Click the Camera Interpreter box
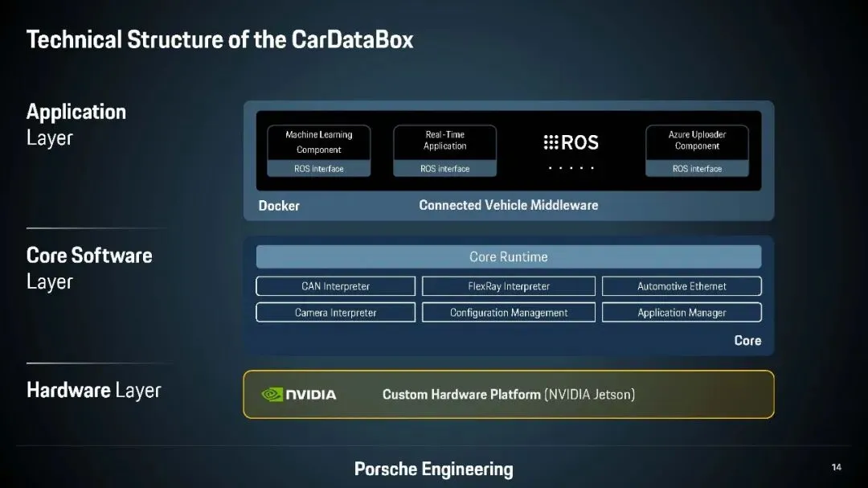 pyautogui.click(x=335, y=313)
